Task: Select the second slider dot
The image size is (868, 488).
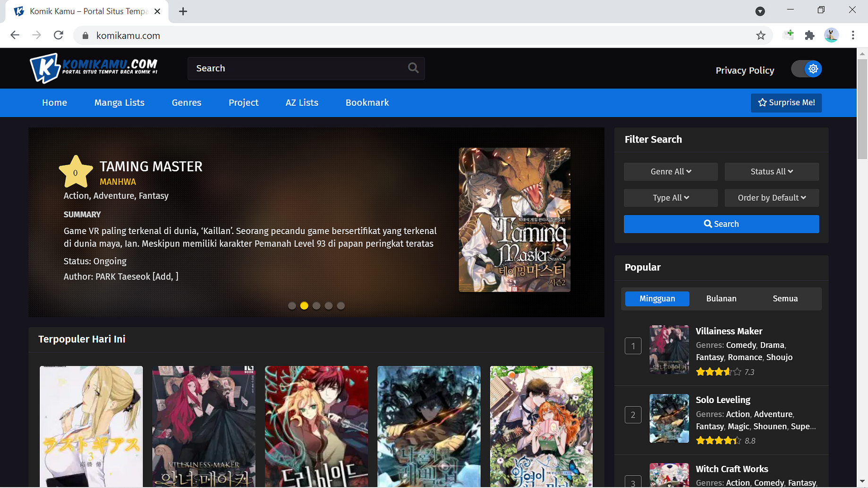Action: point(304,306)
